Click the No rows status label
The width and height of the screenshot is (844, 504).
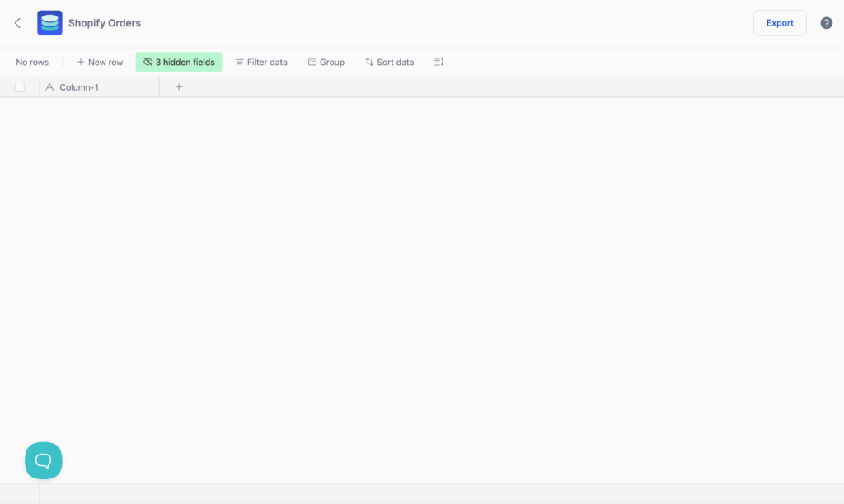point(31,62)
